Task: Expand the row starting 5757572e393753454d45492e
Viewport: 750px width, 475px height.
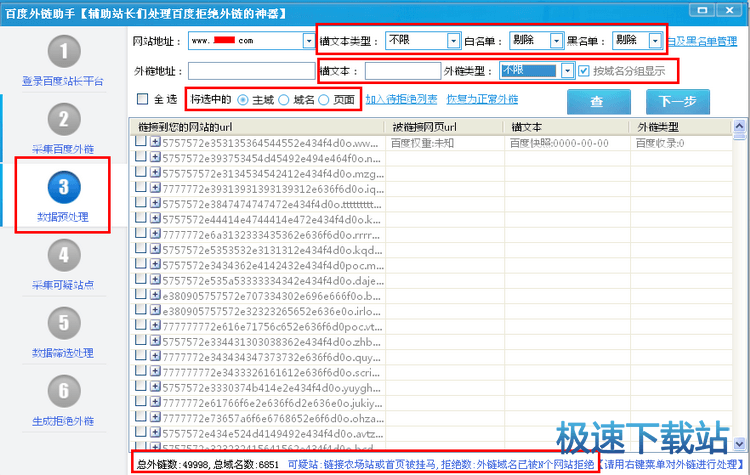Action: point(155,157)
